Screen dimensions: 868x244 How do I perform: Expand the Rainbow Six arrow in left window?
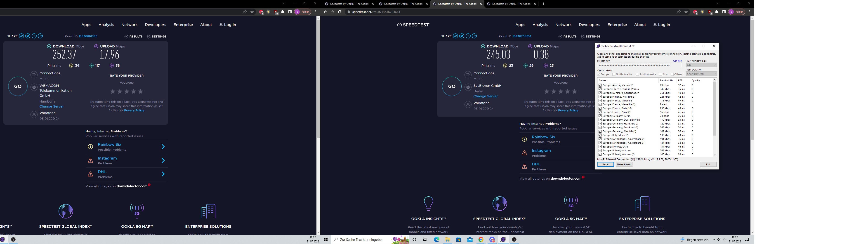pos(163,147)
